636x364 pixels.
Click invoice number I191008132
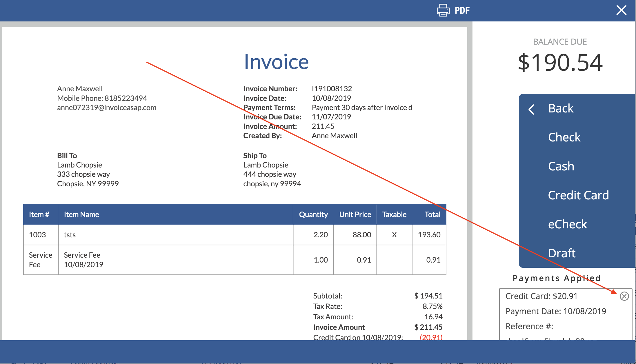tap(332, 89)
